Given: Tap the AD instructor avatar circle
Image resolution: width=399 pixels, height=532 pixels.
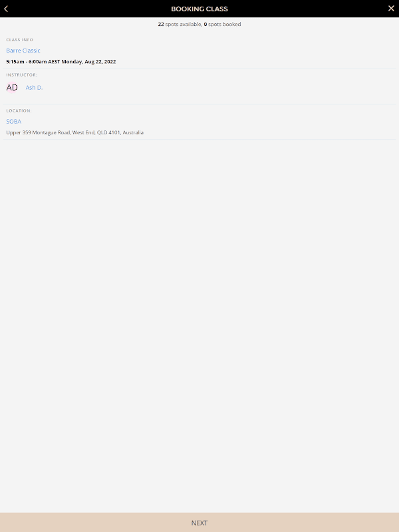Looking at the screenshot, I should coord(12,88).
